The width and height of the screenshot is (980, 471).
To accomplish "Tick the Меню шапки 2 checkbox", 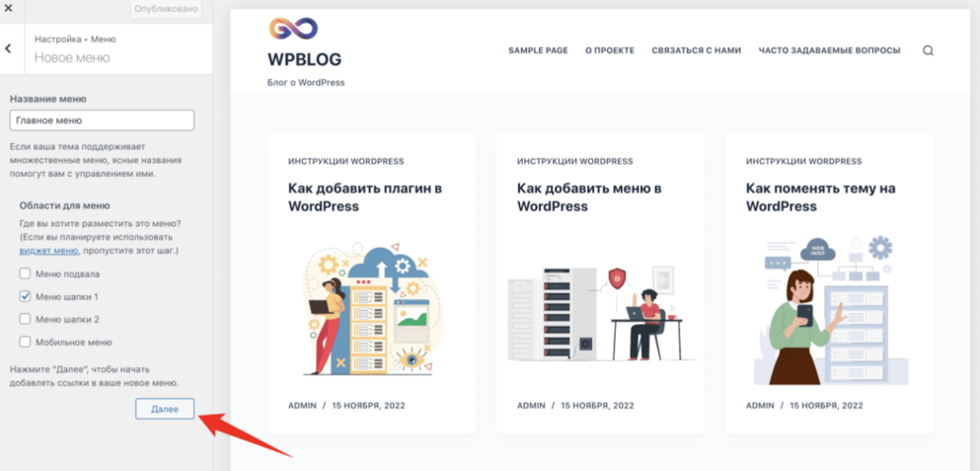I will [25, 319].
